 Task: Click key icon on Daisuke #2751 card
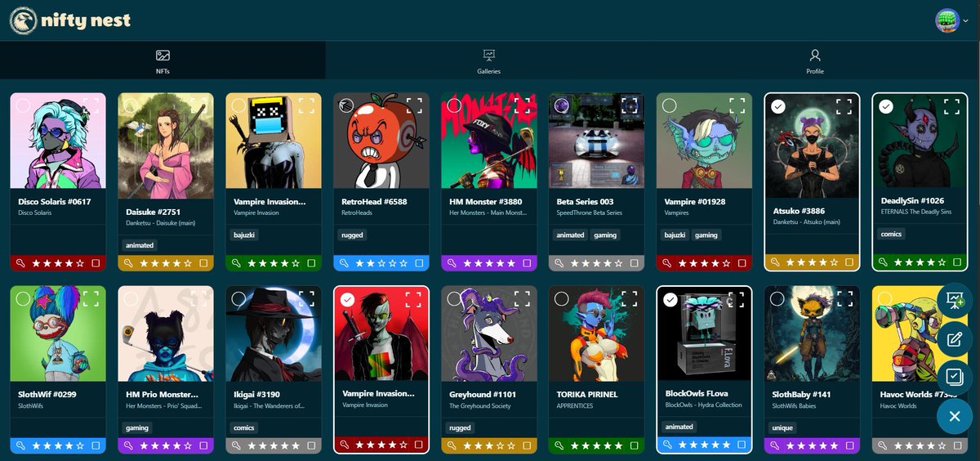tap(129, 263)
